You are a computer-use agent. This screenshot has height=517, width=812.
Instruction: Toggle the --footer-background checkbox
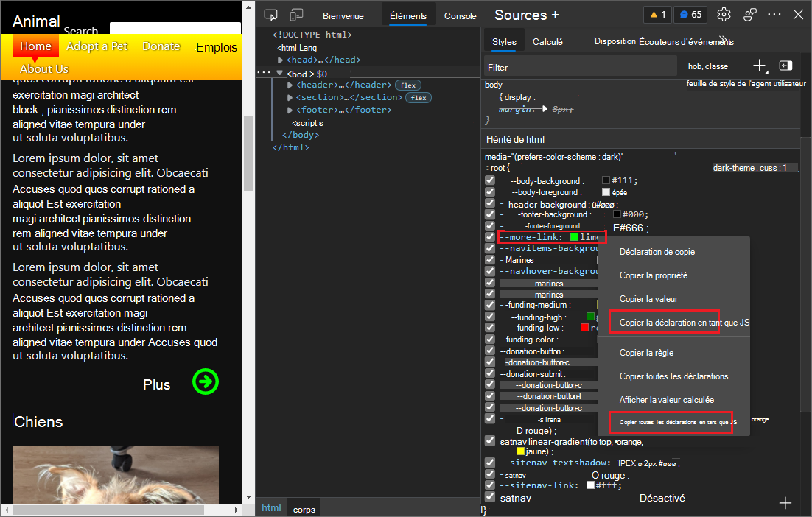tap(490, 214)
